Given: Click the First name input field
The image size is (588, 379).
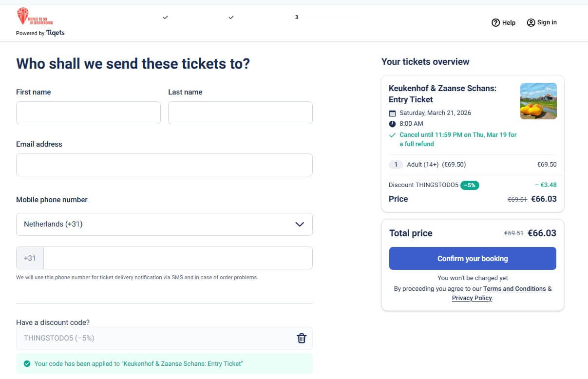Looking at the screenshot, I should [88, 113].
